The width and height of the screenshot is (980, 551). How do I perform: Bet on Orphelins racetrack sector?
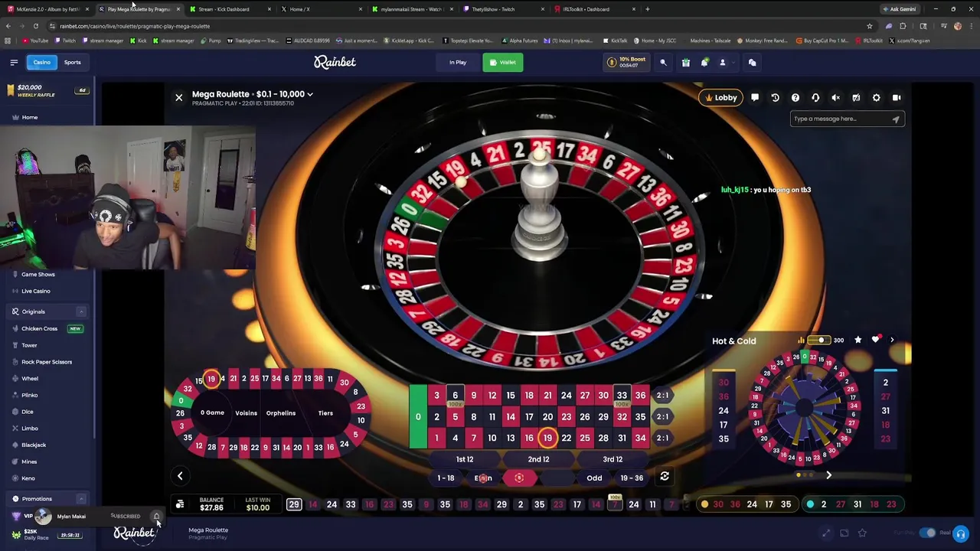(280, 413)
